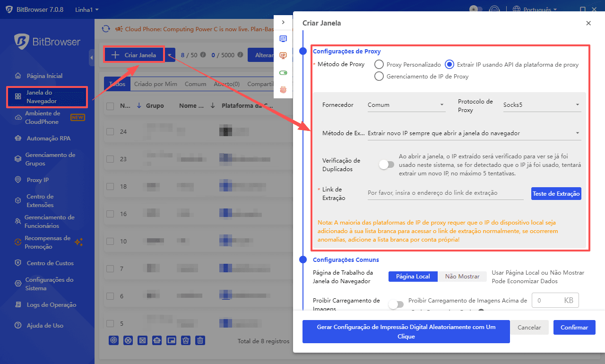Click the camera aperture icon in bottom toolbar
Screen dimensions: 605x364
click(113, 340)
